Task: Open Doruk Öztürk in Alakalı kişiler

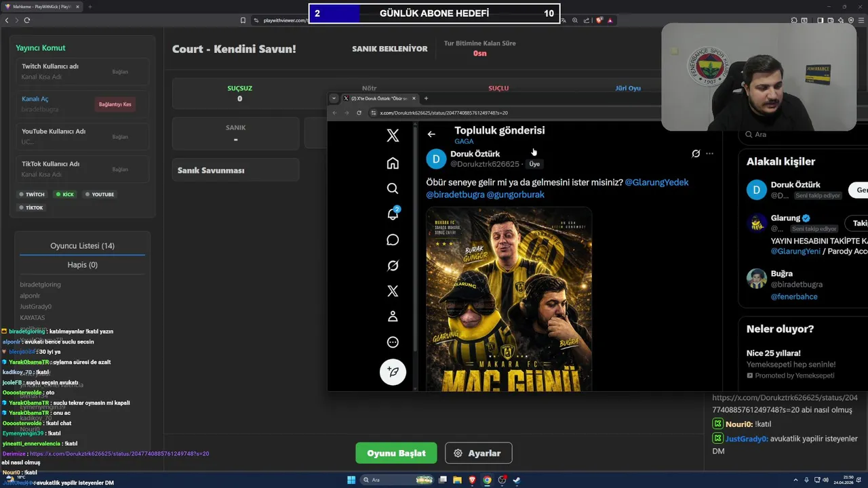Action: [x=795, y=184]
